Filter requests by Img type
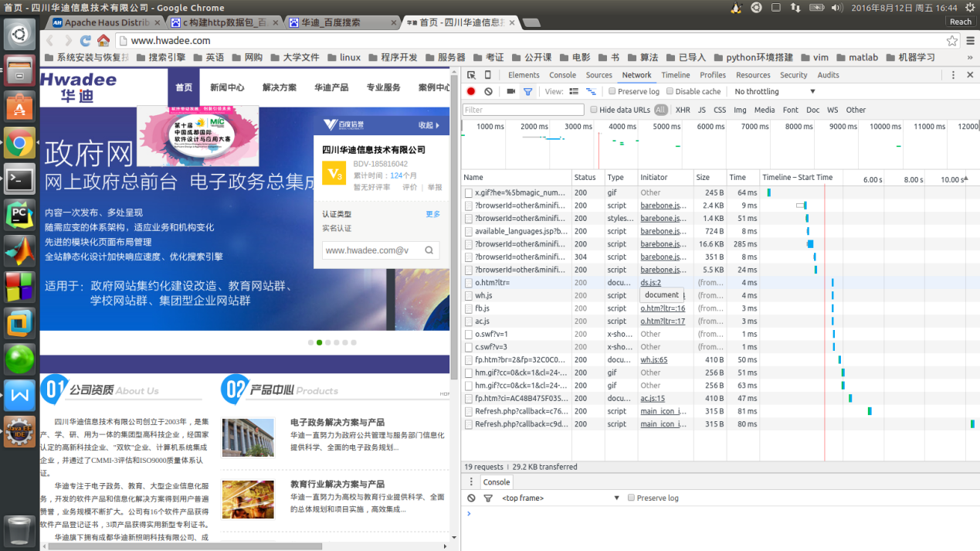This screenshot has height=551, width=980. [x=740, y=110]
